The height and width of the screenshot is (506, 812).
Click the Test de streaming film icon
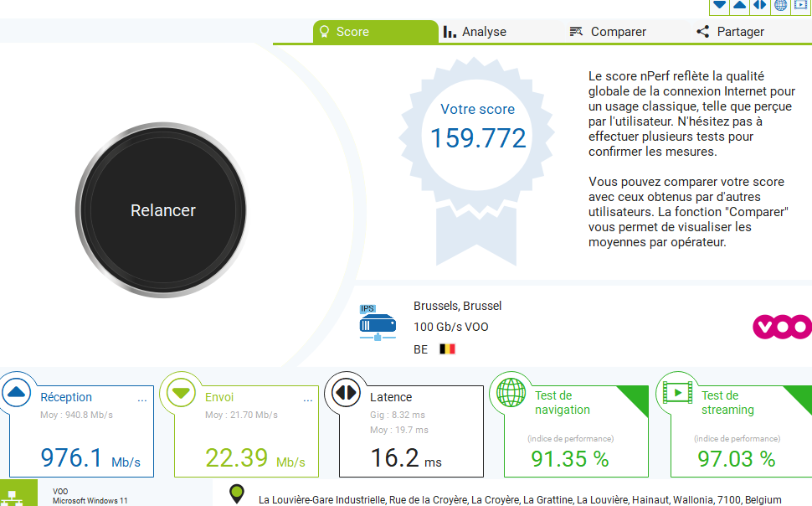click(677, 392)
